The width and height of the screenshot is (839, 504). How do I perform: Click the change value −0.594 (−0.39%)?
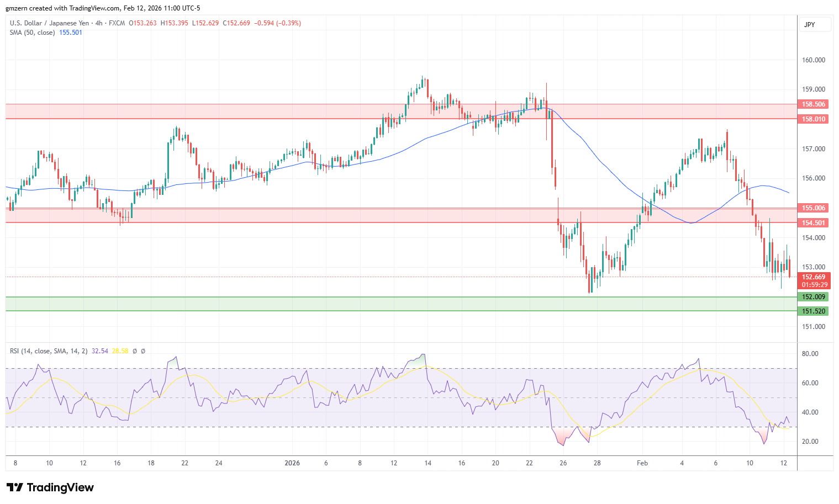click(x=277, y=23)
